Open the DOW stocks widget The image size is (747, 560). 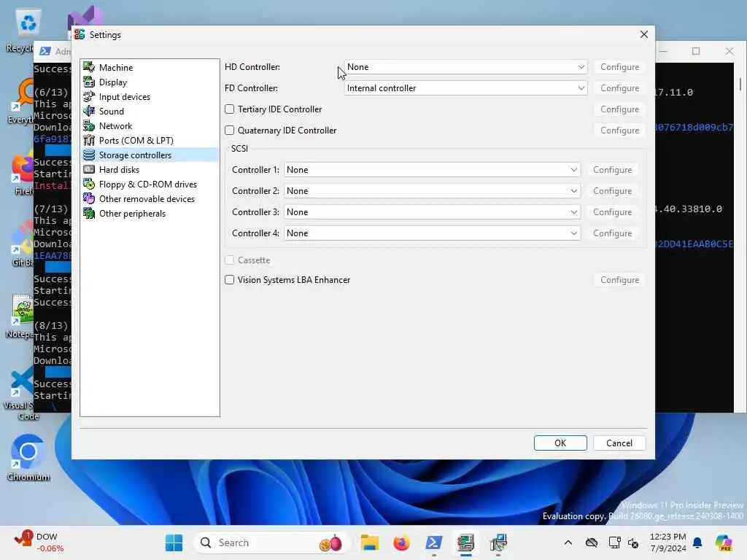click(39, 542)
